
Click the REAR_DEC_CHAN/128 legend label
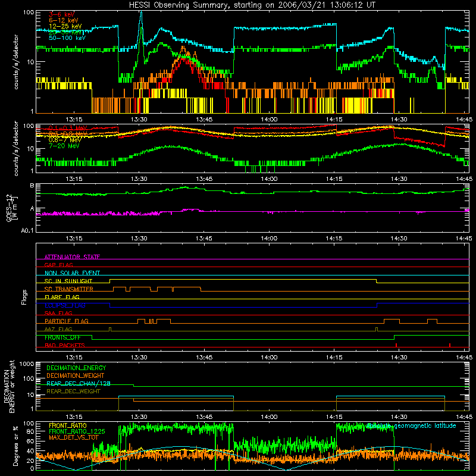79,383
